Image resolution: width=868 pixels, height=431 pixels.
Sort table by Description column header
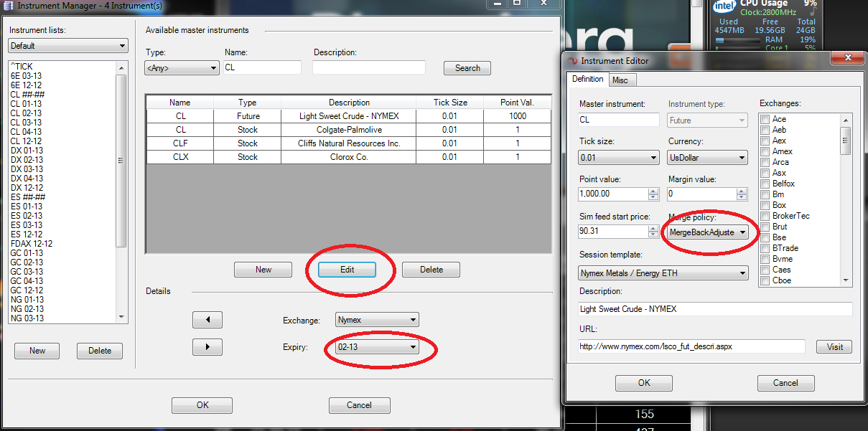[350, 103]
